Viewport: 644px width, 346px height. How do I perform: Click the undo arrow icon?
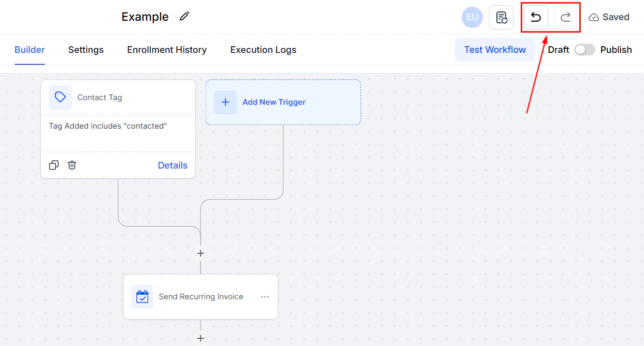[x=535, y=17]
